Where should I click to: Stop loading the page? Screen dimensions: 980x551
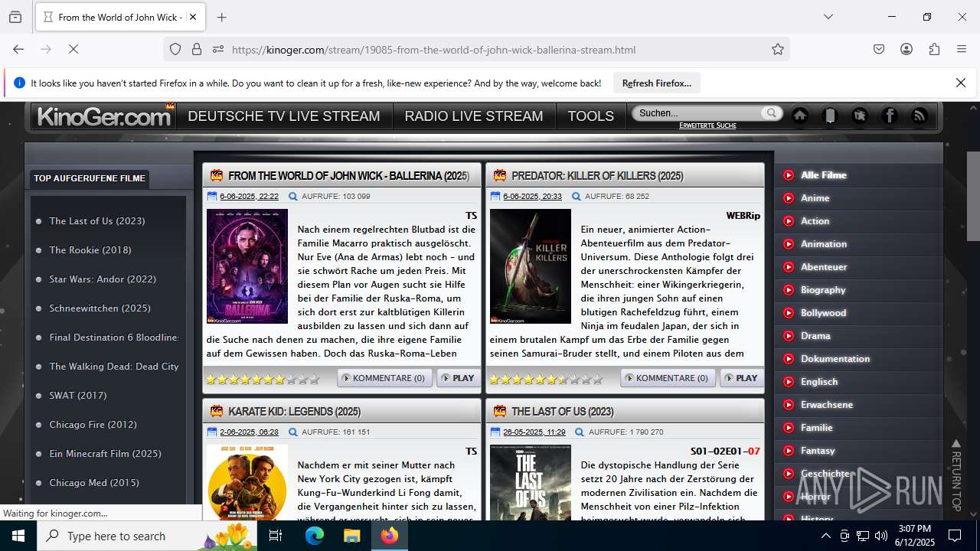point(73,49)
